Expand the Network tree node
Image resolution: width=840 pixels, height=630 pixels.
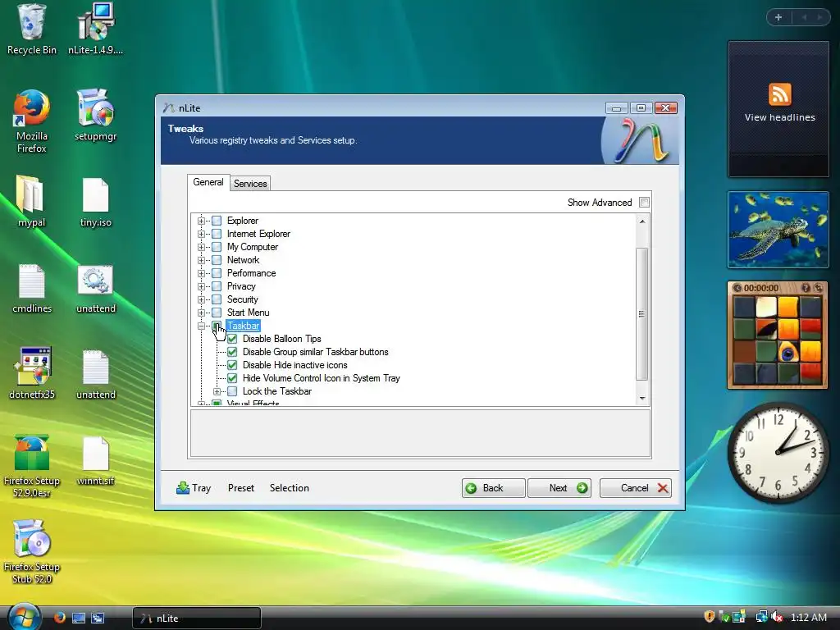[x=202, y=260]
